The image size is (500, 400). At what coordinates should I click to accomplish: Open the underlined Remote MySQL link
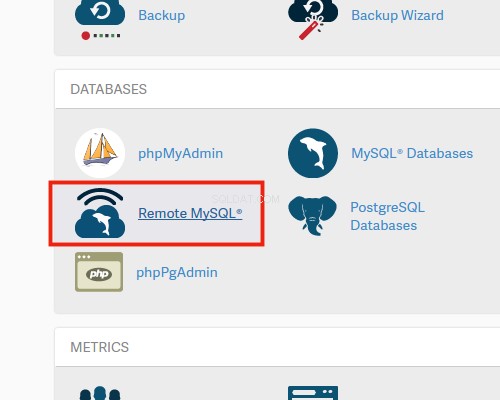pyautogui.click(x=190, y=213)
